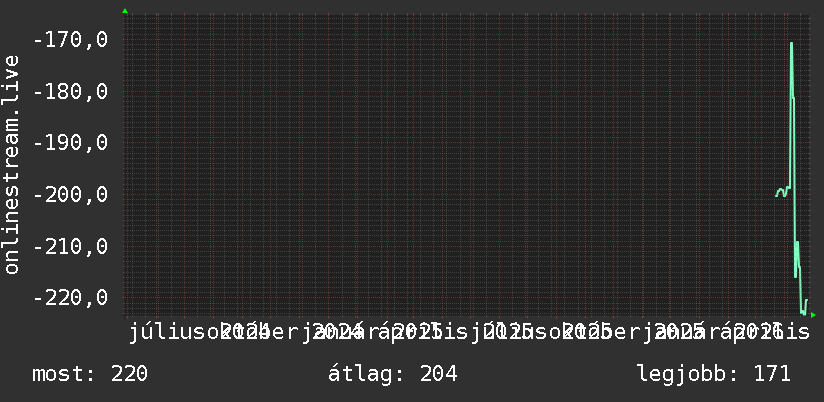Click the 'átlag: 204' average value text
This screenshot has width=824, height=402.
click(x=393, y=374)
